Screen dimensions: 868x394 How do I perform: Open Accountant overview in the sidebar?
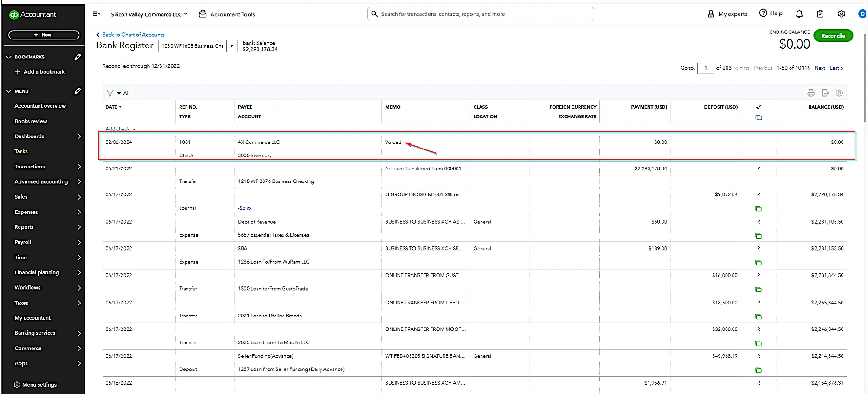40,106
